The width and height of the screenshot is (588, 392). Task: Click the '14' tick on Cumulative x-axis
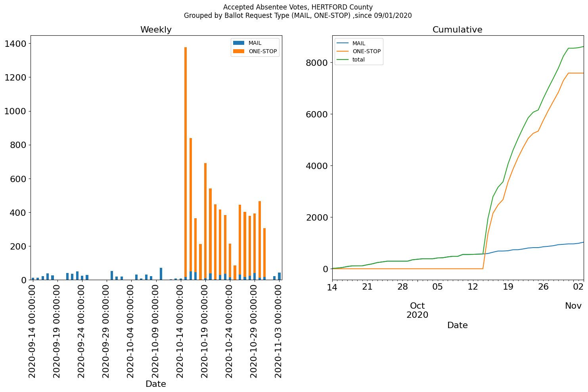332,286
